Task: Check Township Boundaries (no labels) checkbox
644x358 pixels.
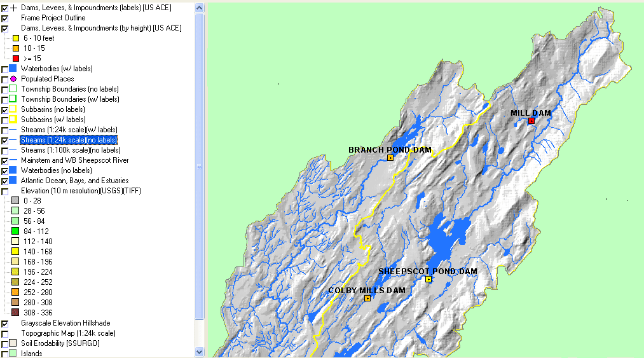Action: (x=5, y=90)
